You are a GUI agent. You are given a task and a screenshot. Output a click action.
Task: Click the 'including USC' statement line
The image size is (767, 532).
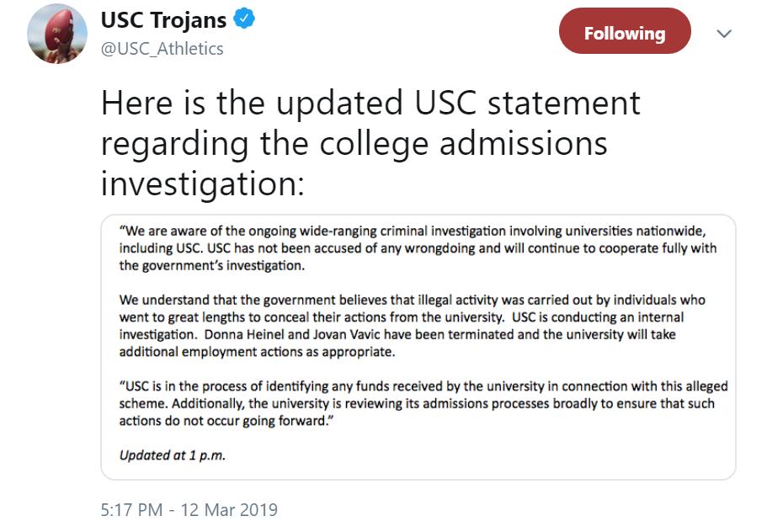[418, 248]
